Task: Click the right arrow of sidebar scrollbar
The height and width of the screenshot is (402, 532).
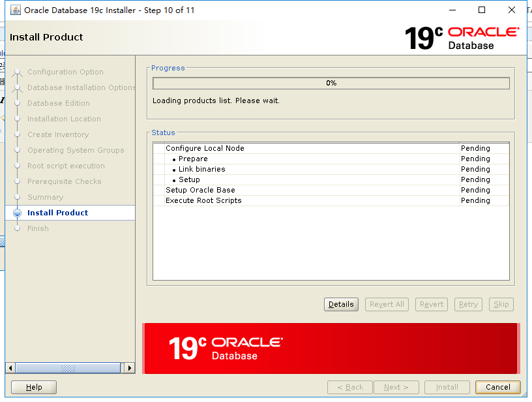Action: pyautogui.click(x=130, y=368)
